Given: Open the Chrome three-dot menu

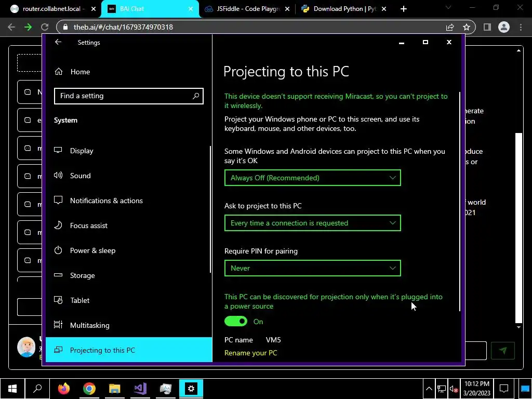Looking at the screenshot, I should (x=521, y=27).
